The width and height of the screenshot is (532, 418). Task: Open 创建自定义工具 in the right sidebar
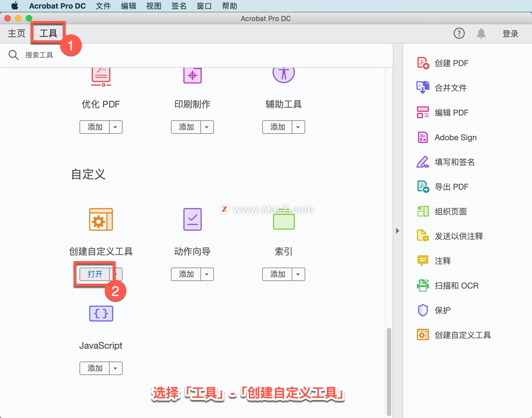point(454,335)
